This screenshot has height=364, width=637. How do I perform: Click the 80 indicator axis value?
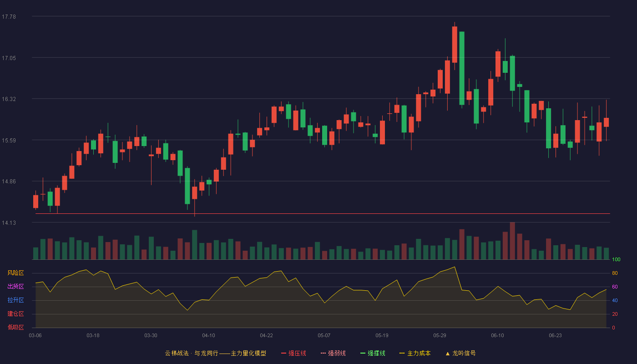coord(615,273)
